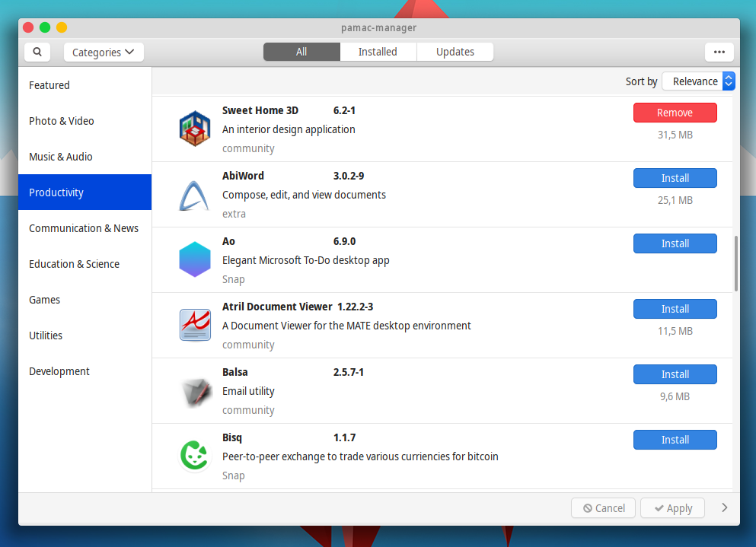
Task: Click the package list scrollbar
Action: tap(735, 264)
